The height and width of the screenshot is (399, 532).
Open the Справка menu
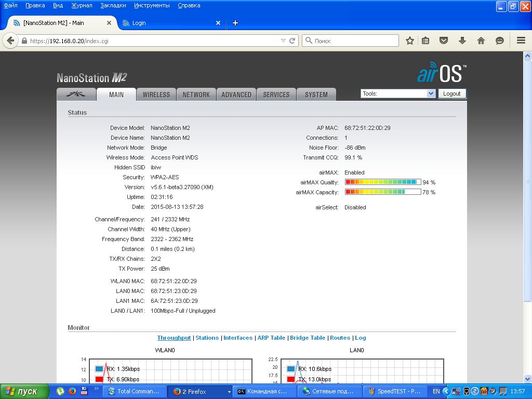click(189, 5)
